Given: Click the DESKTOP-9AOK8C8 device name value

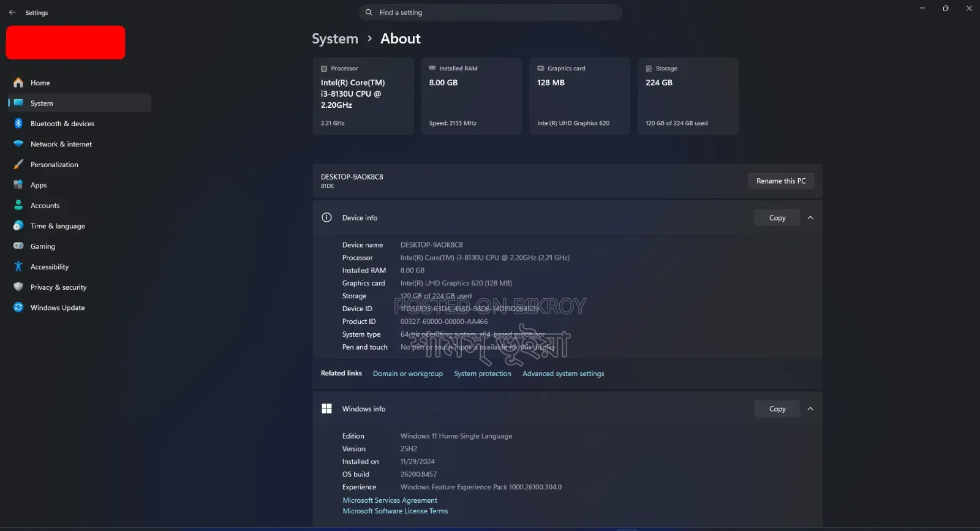Looking at the screenshot, I should pos(432,245).
